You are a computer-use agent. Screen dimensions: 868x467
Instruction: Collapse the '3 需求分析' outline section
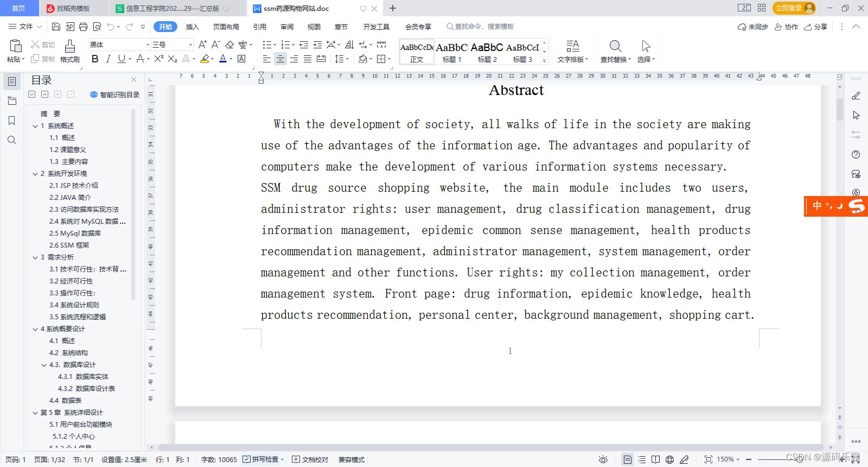35,257
